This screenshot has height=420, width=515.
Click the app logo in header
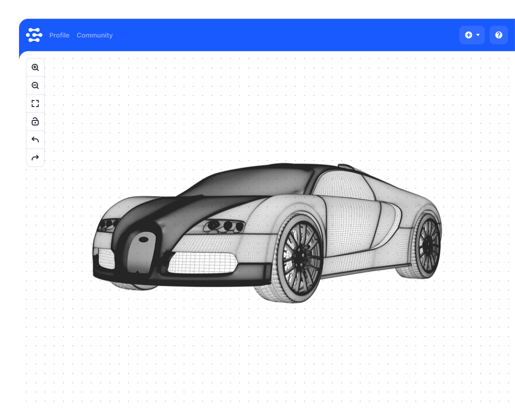[x=34, y=35]
